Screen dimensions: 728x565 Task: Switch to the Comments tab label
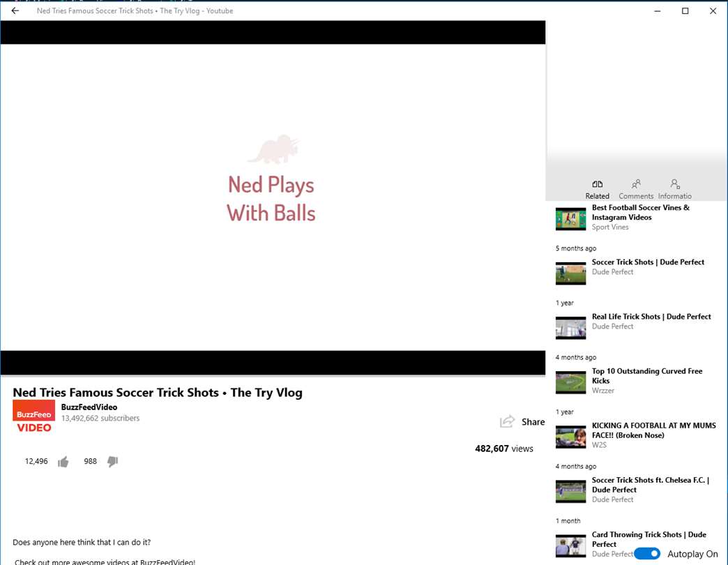coord(636,196)
